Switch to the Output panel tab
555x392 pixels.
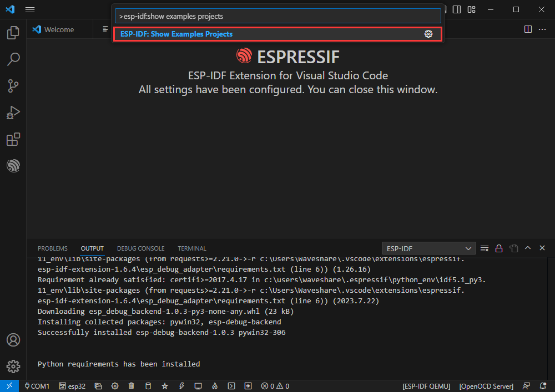click(92, 248)
